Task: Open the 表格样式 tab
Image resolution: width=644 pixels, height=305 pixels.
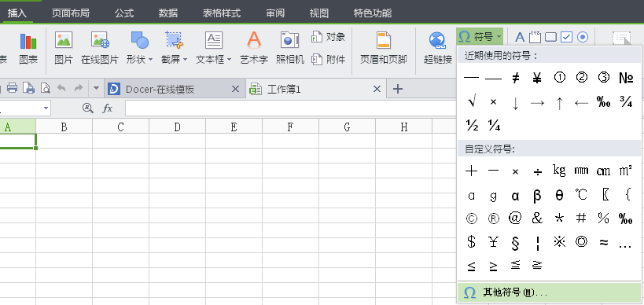Action: [x=222, y=13]
